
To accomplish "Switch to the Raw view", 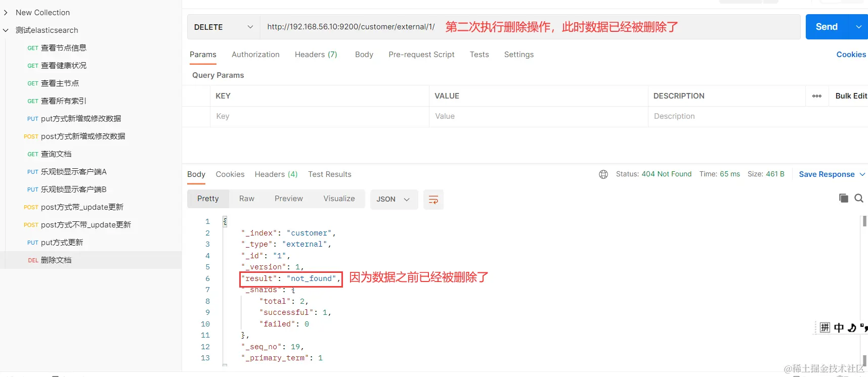I will coord(247,199).
